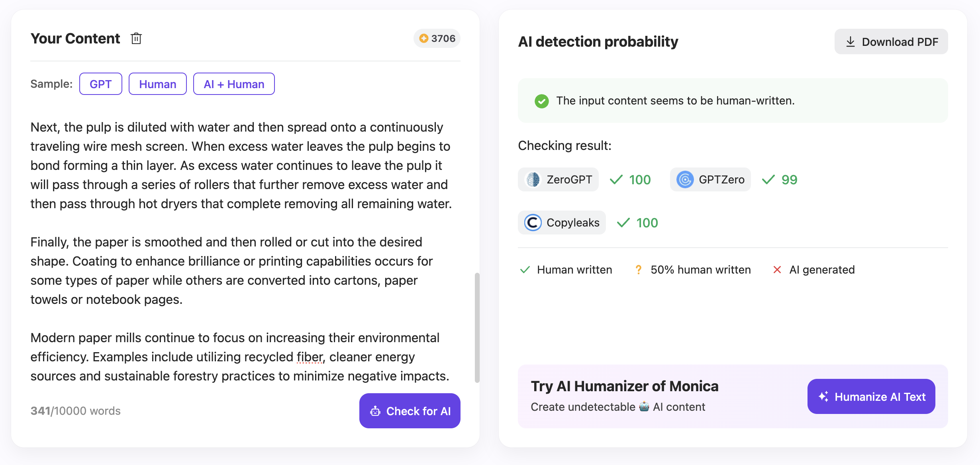The image size is (980, 465).
Task: Click the content area scrollbar thumb
Action: point(477,327)
